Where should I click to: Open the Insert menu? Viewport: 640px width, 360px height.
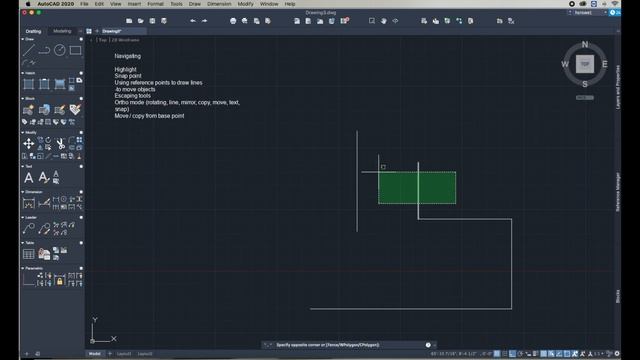tap(134, 4)
